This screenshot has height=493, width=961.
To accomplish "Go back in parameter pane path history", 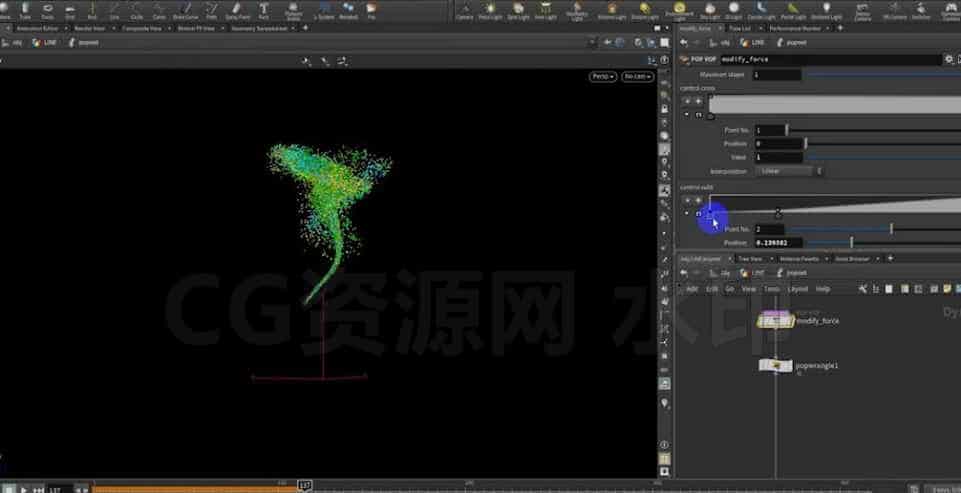I will click(x=684, y=42).
